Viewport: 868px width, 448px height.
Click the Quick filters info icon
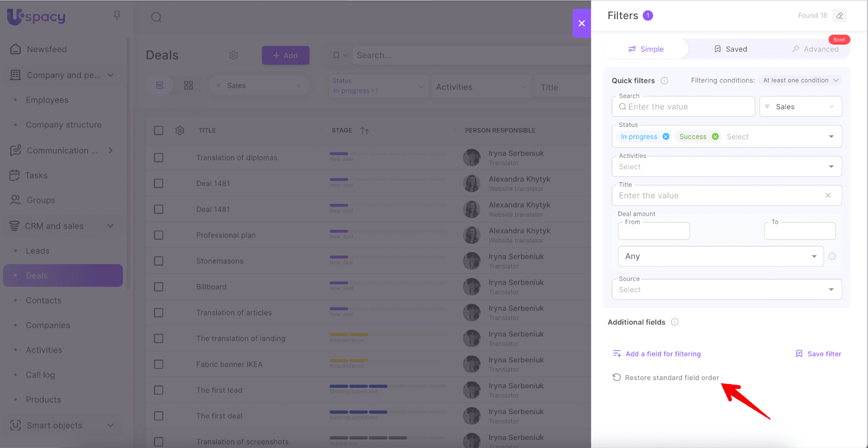664,81
